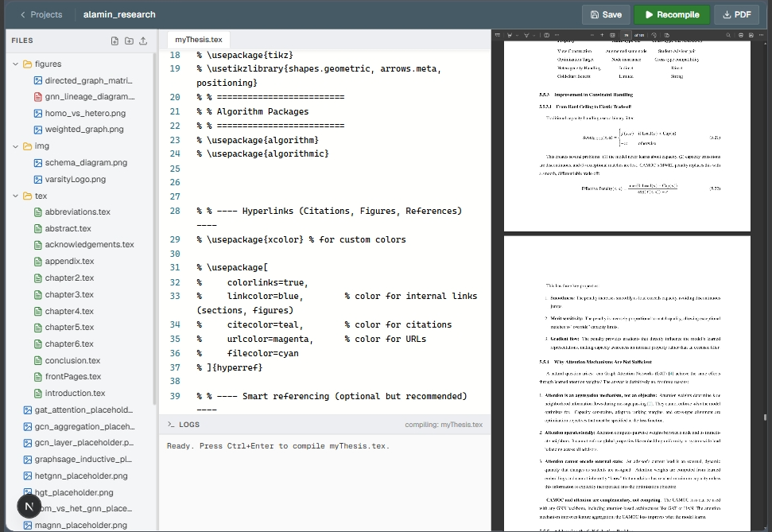
Task: Collapse the img folder chevron
Action: (15, 146)
